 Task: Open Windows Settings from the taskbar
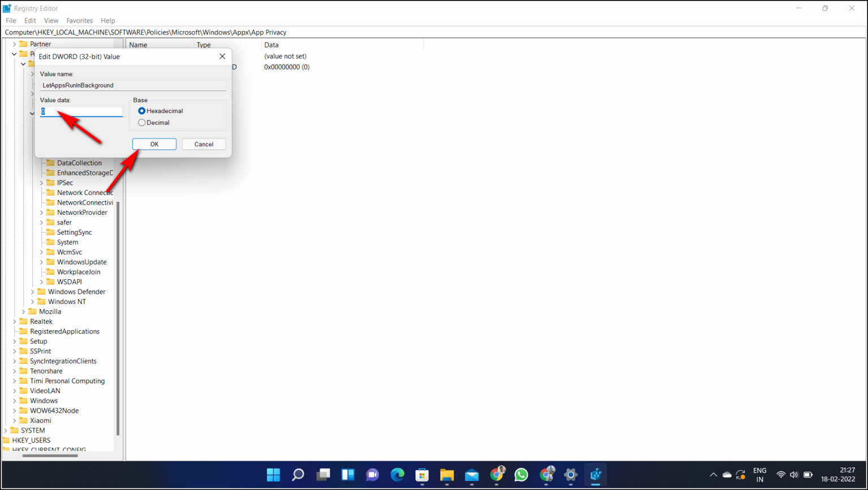tap(570, 475)
